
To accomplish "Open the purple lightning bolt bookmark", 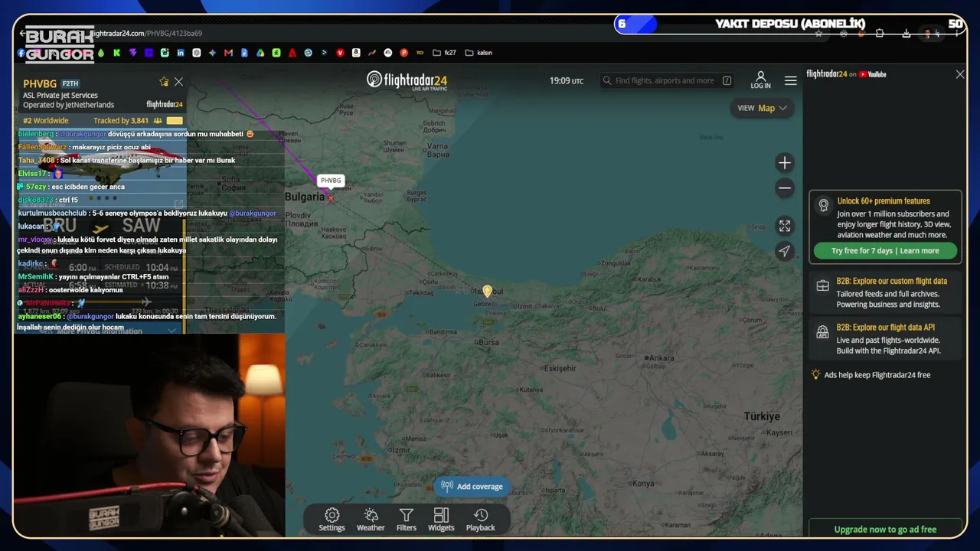I will click(x=132, y=53).
